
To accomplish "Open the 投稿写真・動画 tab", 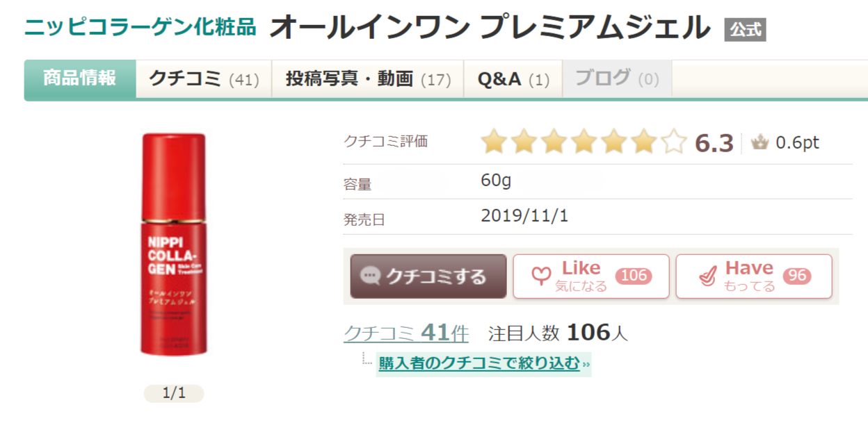I will [x=368, y=79].
